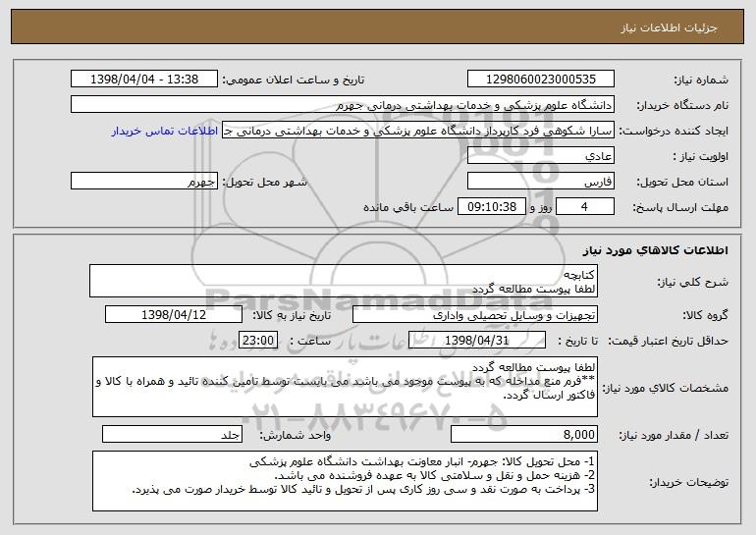Click the buyer notes text box
This screenshot has width=756, height=535.
click(x=345, y=481)
